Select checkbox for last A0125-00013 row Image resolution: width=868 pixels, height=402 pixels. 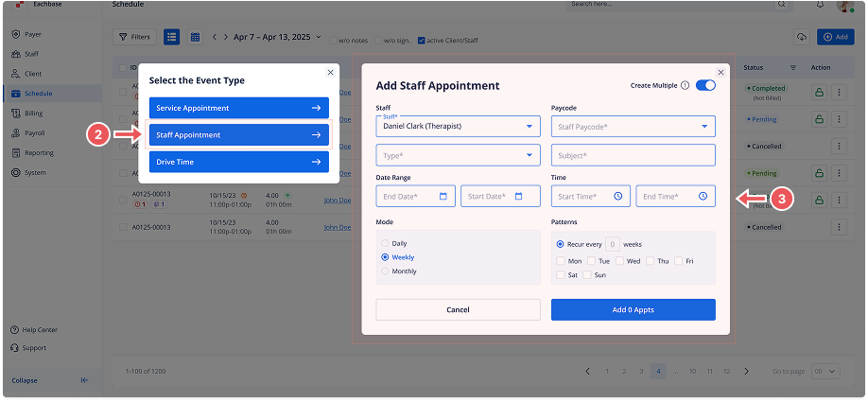(x=123, y=227)
